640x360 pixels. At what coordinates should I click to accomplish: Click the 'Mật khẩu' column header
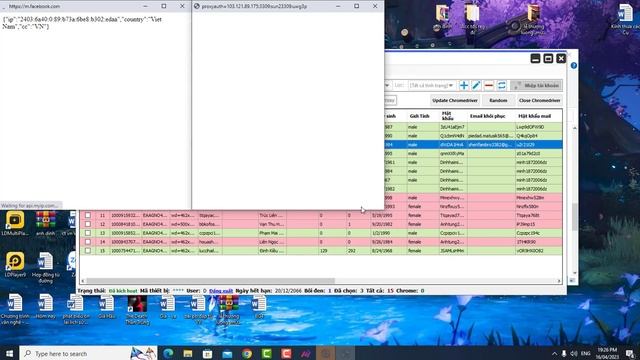pyautogui.click(x=447, y=116)
